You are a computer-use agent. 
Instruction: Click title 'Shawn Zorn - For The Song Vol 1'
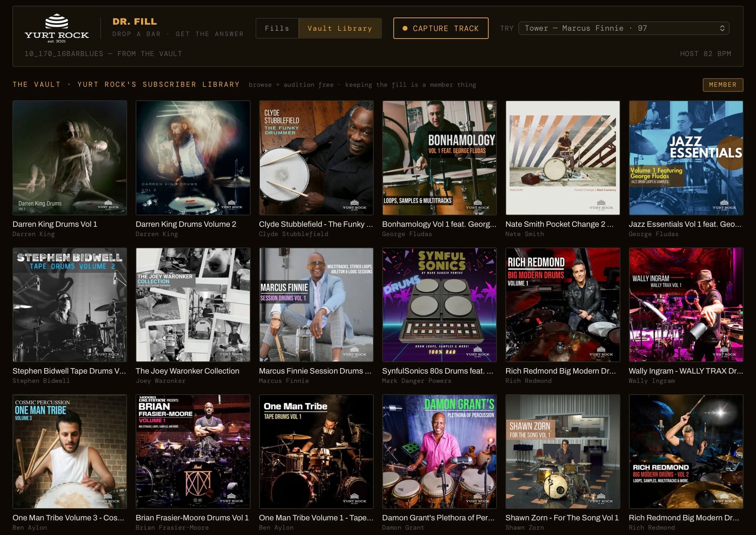tap(562, 518)
